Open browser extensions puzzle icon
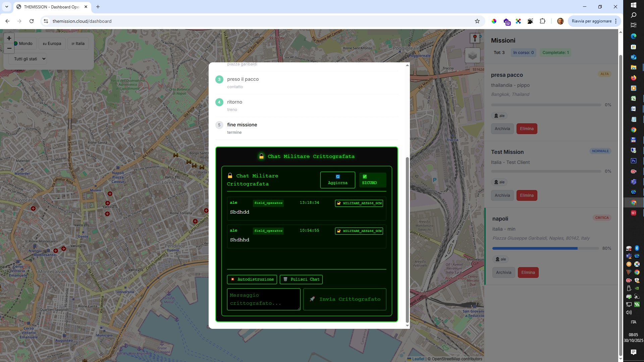The height and width of the screenshot is (362, 644). [x=542, y=21]
